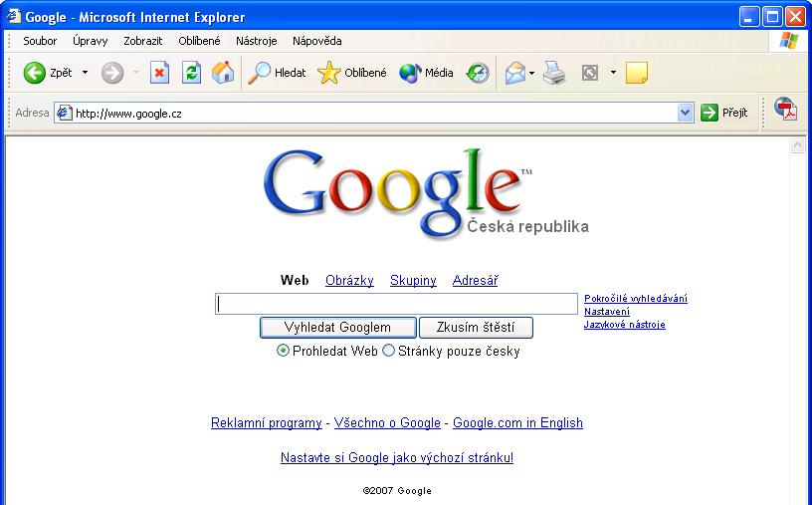Click Zkusím štěstí button
The width and height of the screenshot is (812, 505).
476,327
